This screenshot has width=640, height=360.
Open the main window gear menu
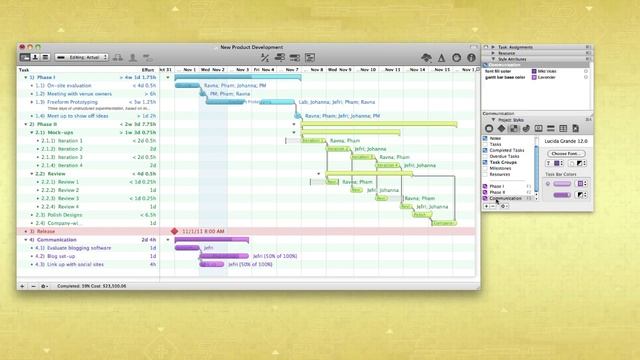click(44, 286)
